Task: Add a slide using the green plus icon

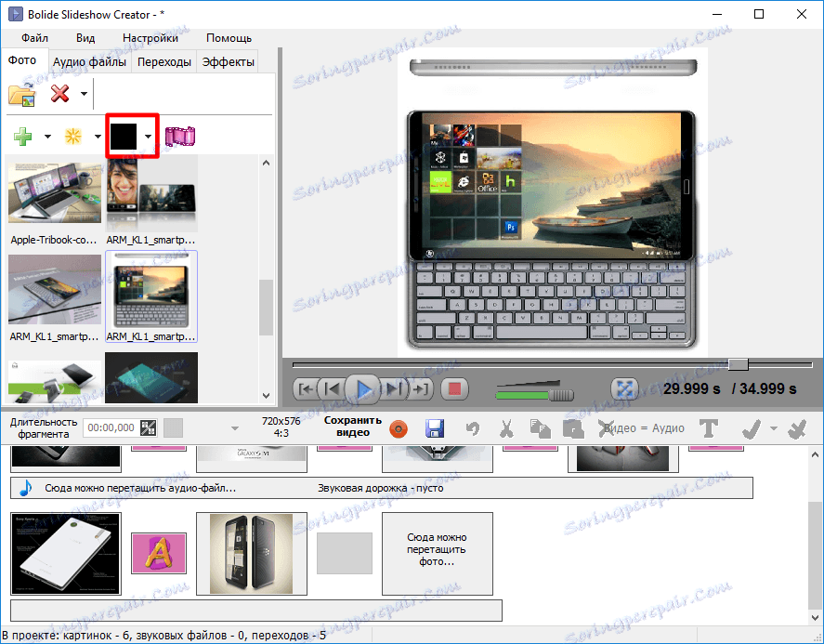Action: pyautogui.click(x=20, y=136)
